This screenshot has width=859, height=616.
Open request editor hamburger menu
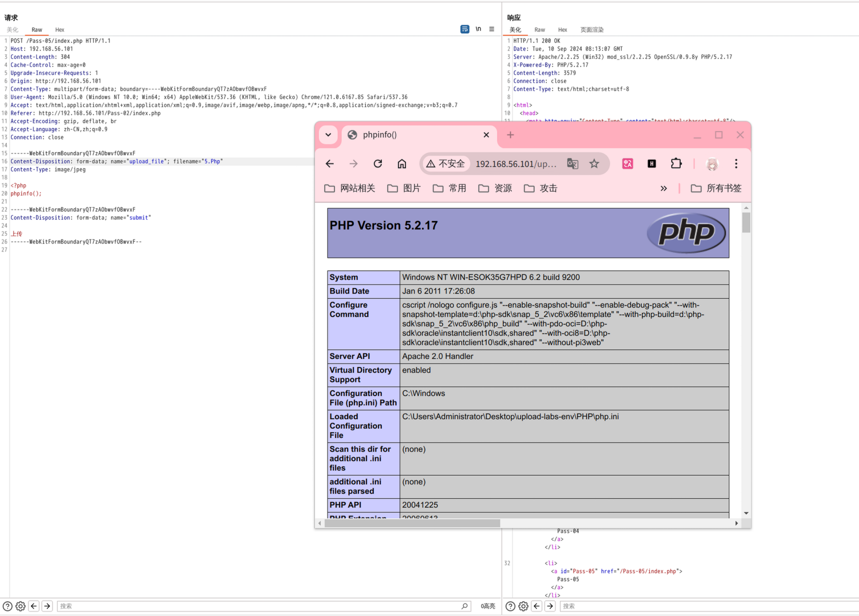click(492, 29)
